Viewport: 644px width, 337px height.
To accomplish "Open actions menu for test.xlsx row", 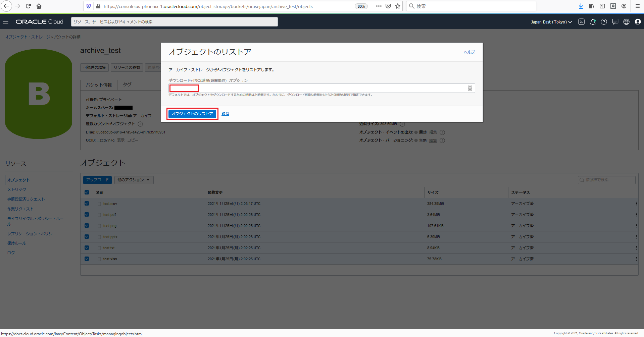I will pyautogui.click(x=636, y=259).
